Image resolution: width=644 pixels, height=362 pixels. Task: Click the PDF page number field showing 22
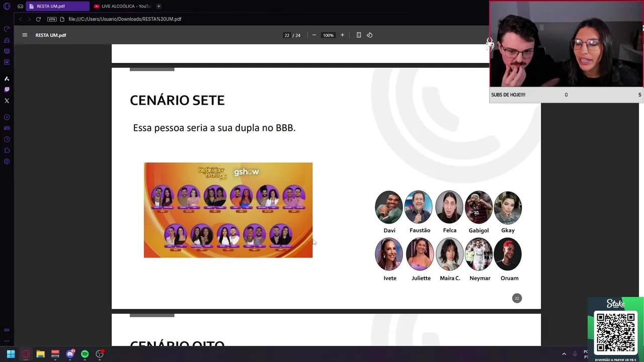tap(287, 35)
